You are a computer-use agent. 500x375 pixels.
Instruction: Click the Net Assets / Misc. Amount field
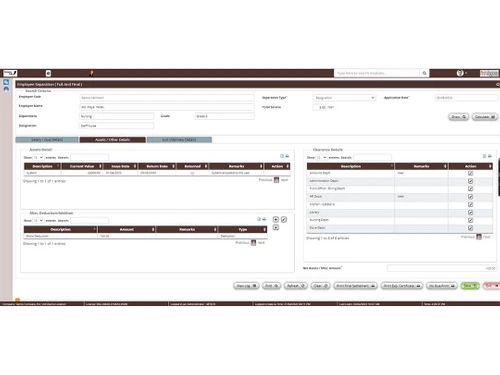pos(442,268)
